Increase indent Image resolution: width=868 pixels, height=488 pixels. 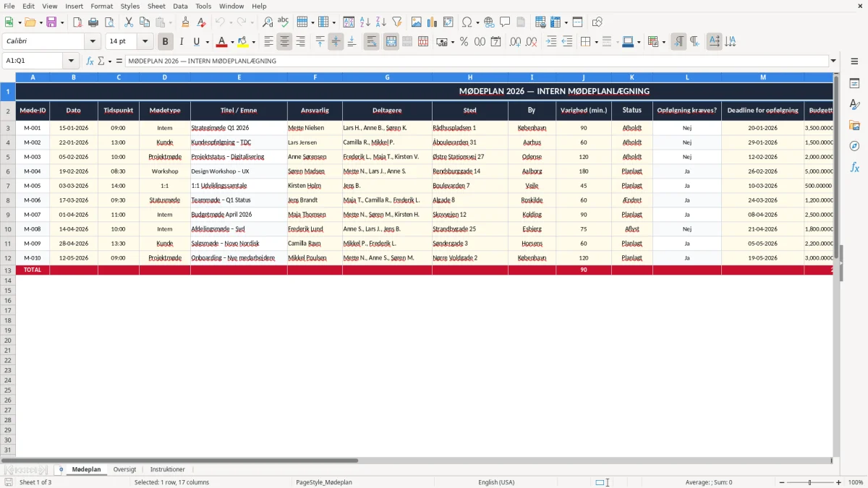[x=551, y=42]
